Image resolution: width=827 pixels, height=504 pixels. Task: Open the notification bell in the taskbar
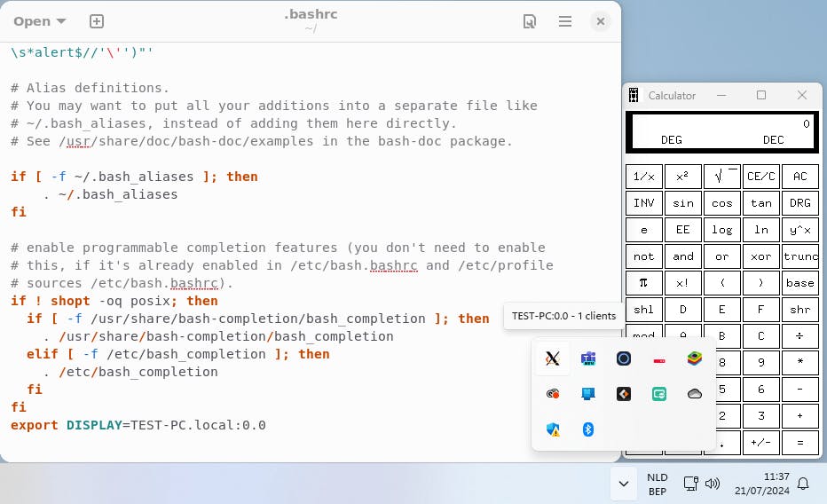803,484
